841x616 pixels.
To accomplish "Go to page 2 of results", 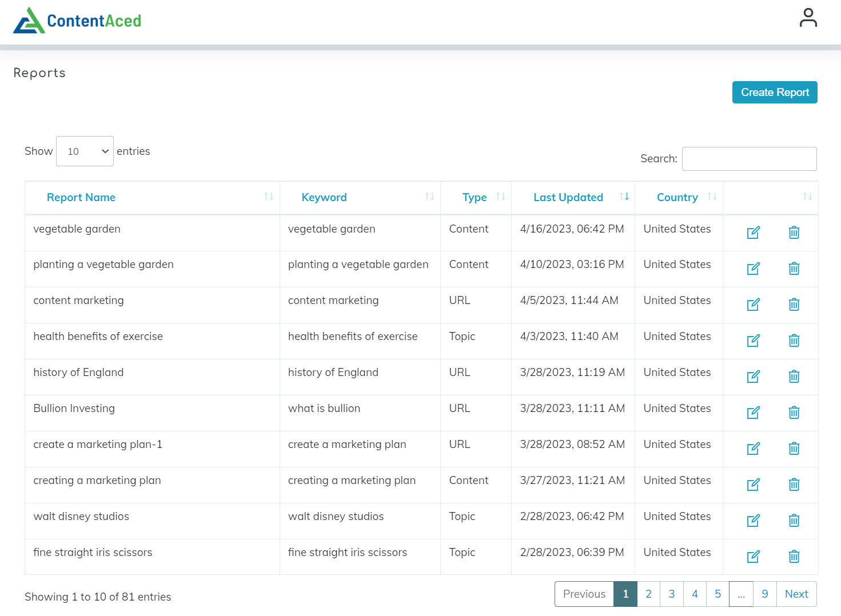I will click(648, 594).
